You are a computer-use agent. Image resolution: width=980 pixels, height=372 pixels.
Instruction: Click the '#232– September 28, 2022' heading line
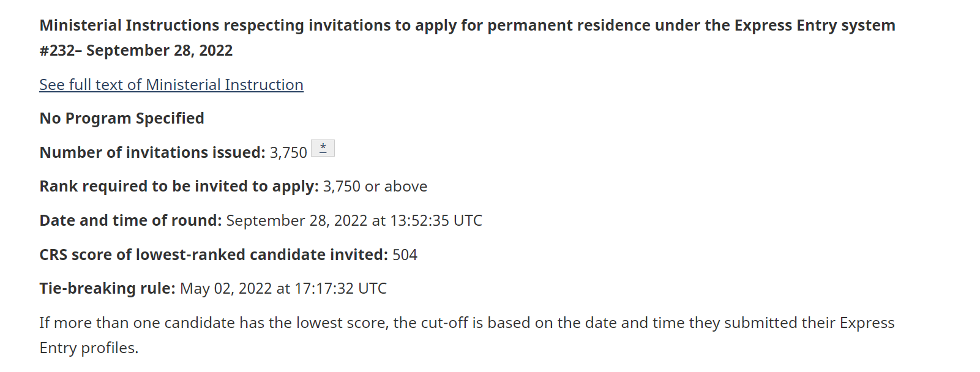[136, 50]
